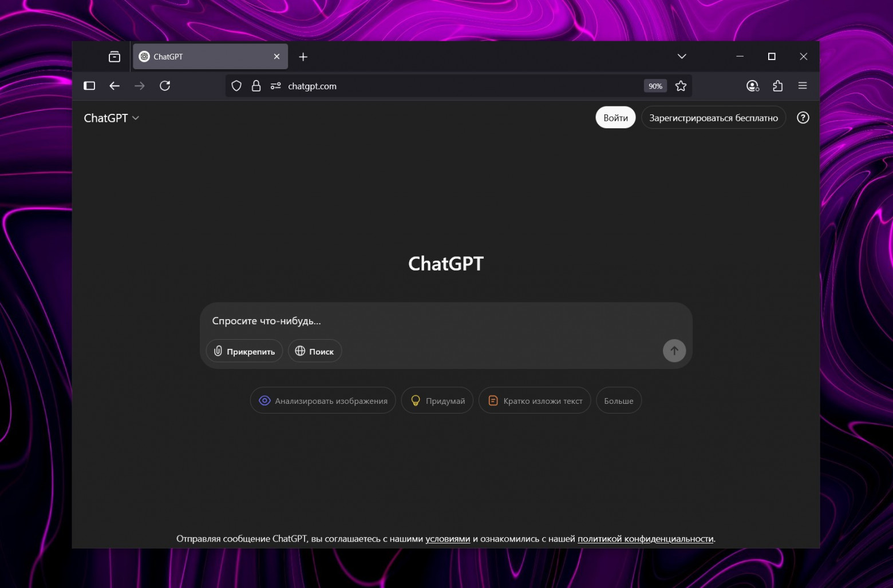893x588 pixels.
Task: Click Зарегистрироваться бесплатно button
Action: tap(713, 118)
